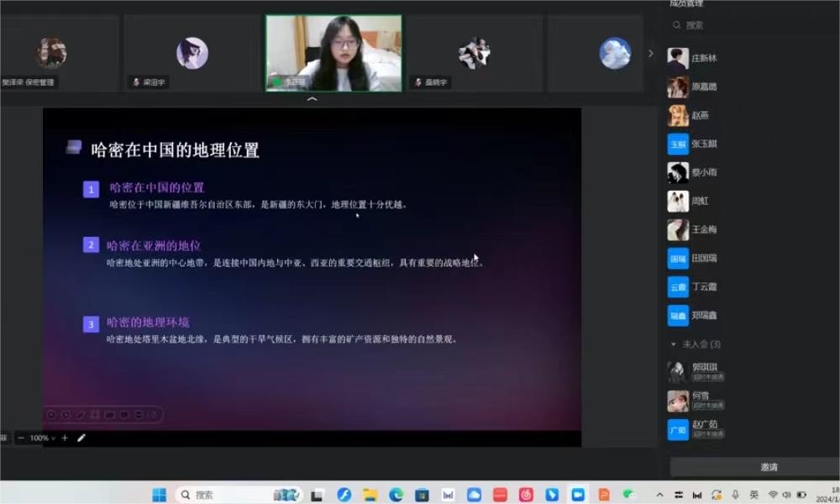
Task: Toggle the microphone icon in system tray
Action: [735, 495]
